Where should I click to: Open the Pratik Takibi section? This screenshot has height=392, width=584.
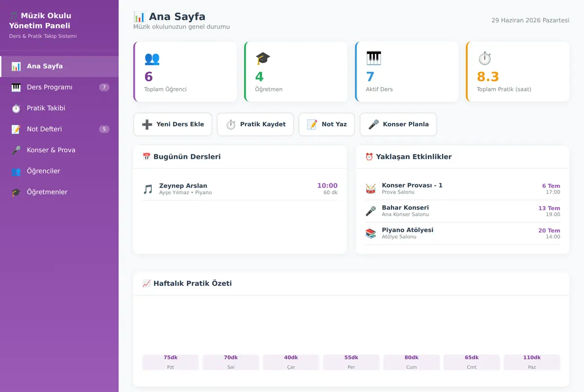pyautogui.click(x=59, y=108)
